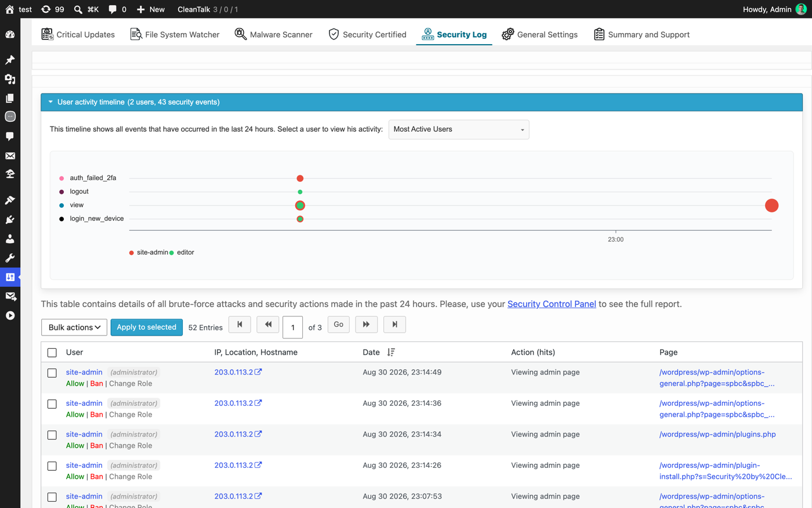Switch to Critical Updates tab
The image size is (812, 508).
(78, 34)
